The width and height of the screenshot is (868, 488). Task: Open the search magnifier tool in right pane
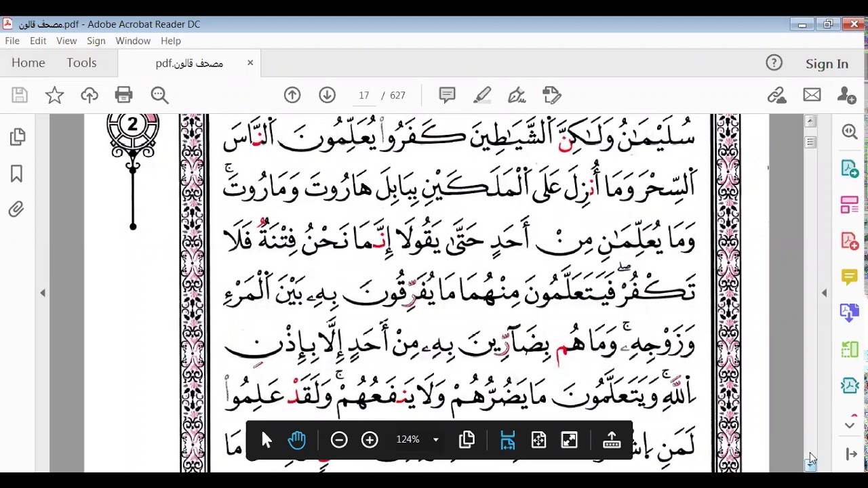point(850,131)
